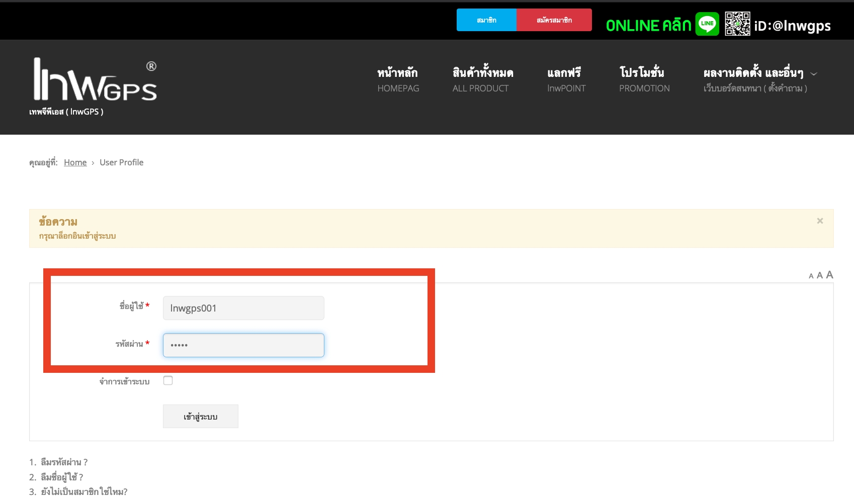Open the สินค้าทั้งหมด ALL PRODUCT menu
Image resolution: width=854 pixels, height=504 pixels.
(x=482, y=80)
